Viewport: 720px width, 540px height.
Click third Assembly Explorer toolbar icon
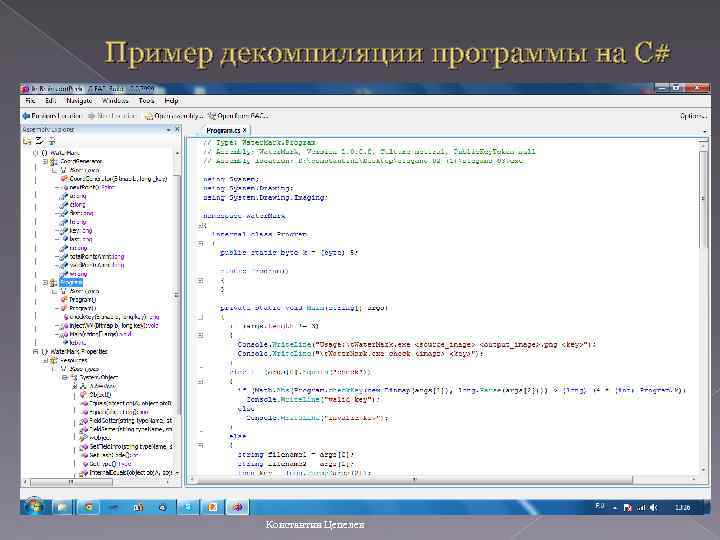tap(52, 141)
